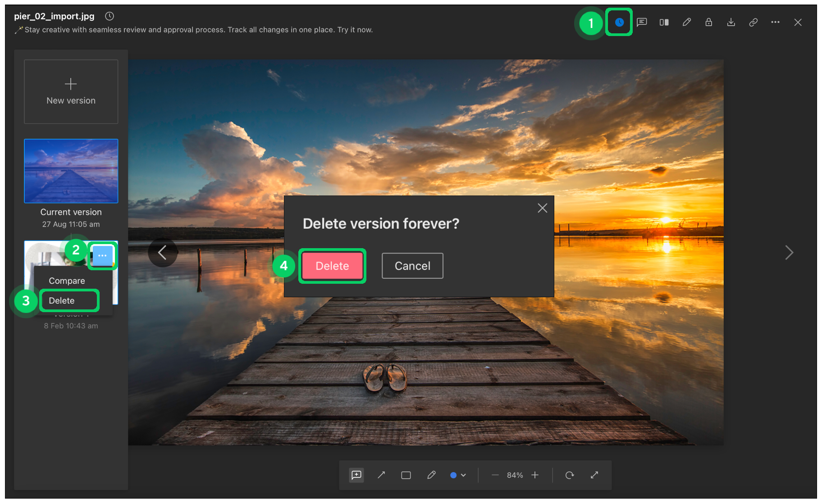This screenshot has width=822, height=504.
Task: Click the edit pencil icon in header
Action: click(x=686, y=22)
